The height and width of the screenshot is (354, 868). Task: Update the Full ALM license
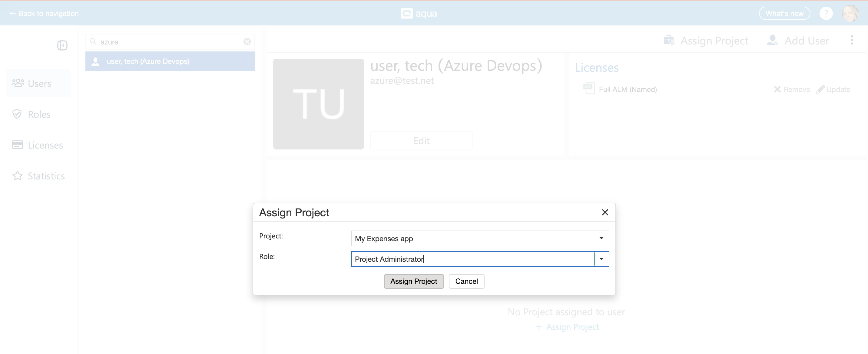click(x=833, y=90)
